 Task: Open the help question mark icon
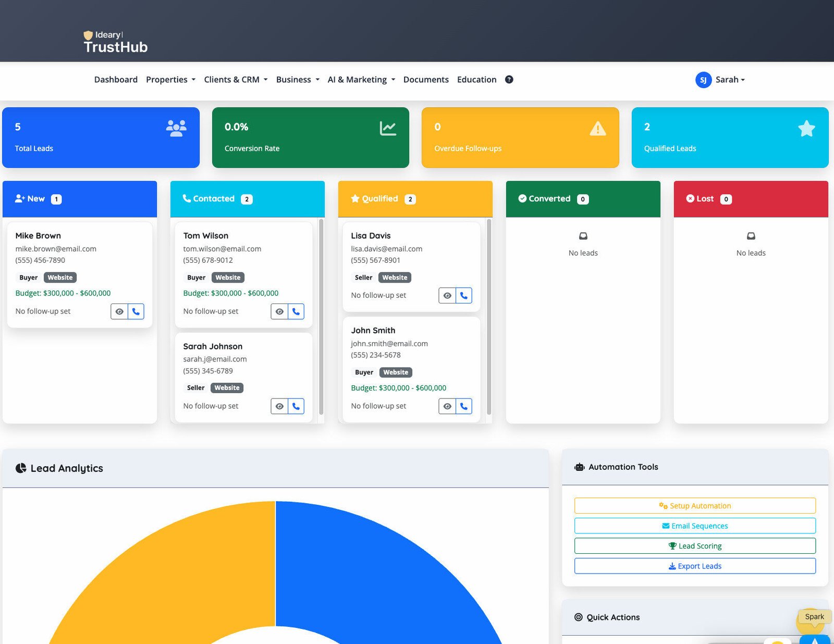point(509,79)
